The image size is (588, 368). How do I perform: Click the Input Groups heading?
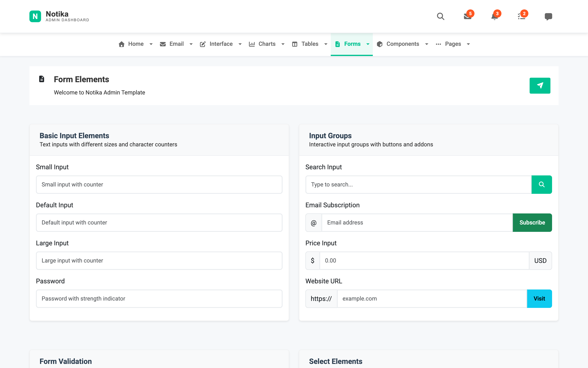330,136
